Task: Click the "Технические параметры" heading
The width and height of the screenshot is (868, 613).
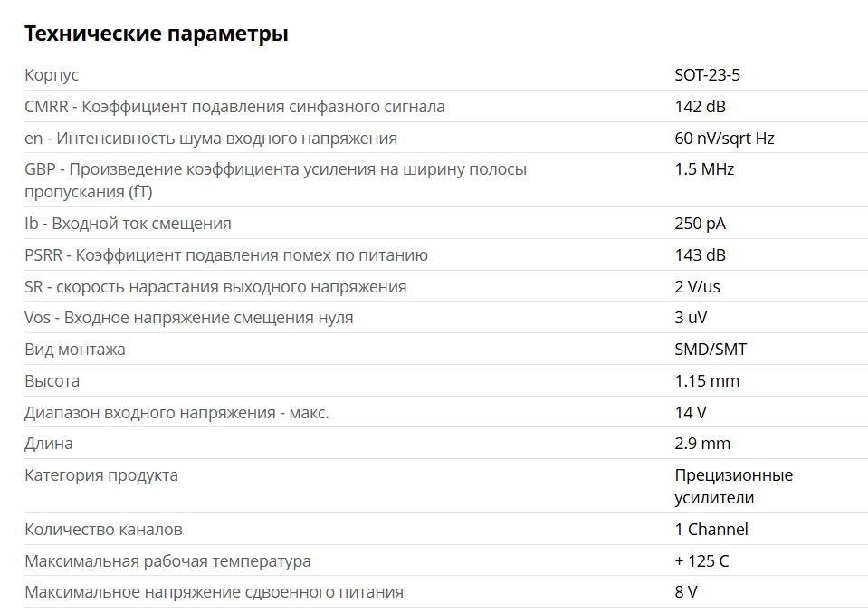Action: pos(156,34)
